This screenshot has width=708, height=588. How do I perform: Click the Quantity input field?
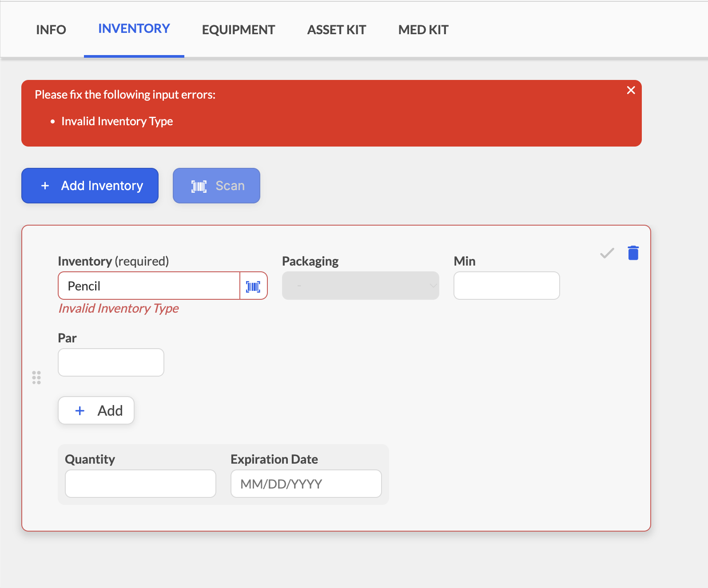pos(140,484)
